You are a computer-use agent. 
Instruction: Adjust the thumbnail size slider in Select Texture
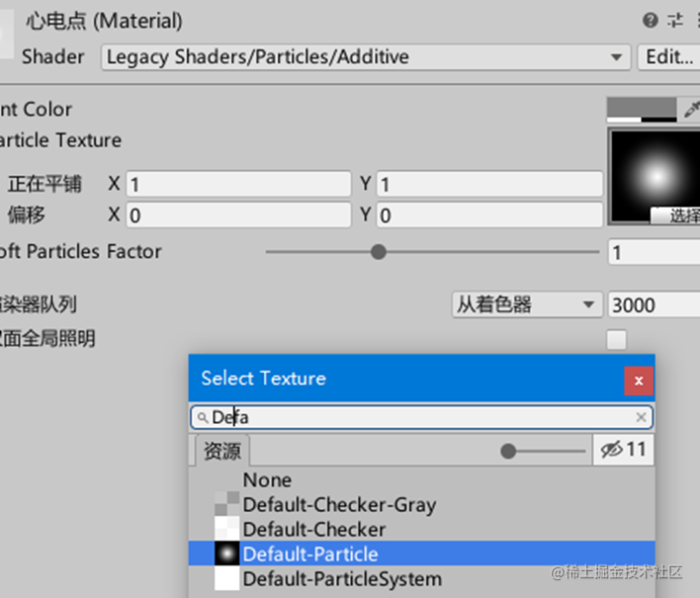click(x=508, y=451)
